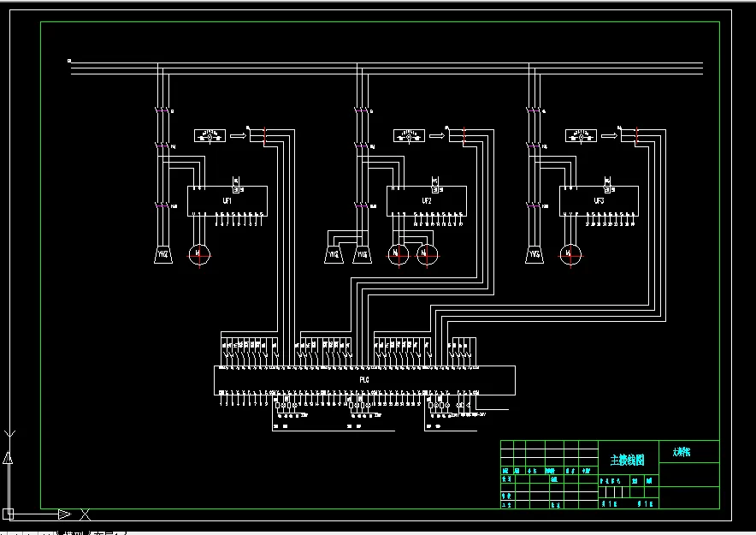Pick the gauge box symbol above UF3
756x535 pixels.
581,135
